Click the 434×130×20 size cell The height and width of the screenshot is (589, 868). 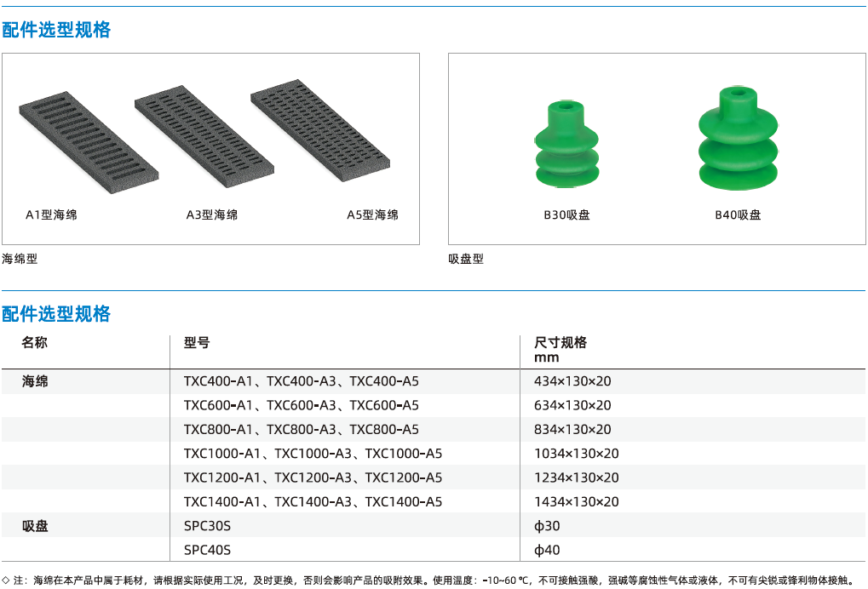click(x=572, y=381)
